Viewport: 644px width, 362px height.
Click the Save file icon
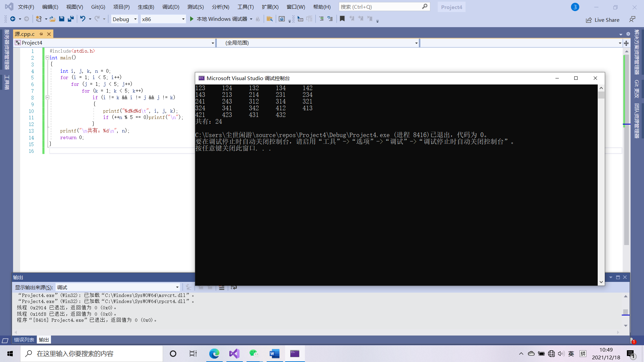(62, 19)
